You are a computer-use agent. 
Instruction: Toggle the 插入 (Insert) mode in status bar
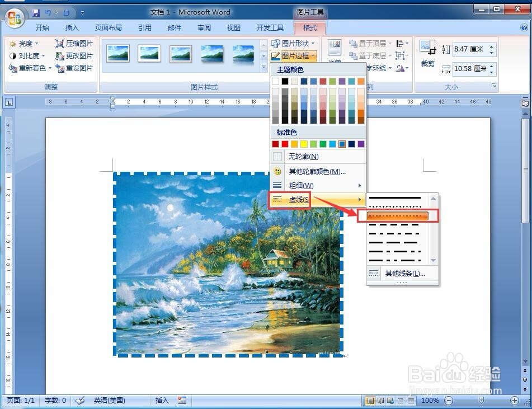point(162,401)
